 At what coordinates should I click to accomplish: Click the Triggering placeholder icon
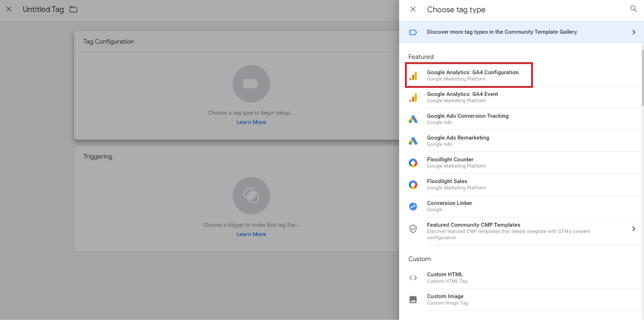252,196
